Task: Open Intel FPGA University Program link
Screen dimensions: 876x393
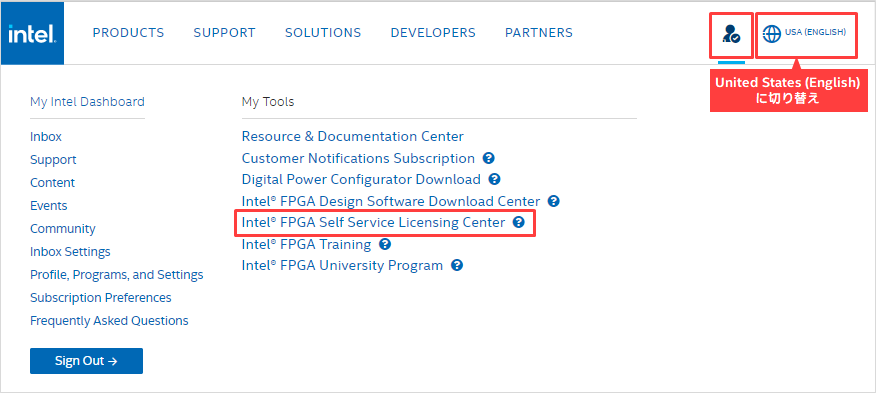Action: click(342, 266)
